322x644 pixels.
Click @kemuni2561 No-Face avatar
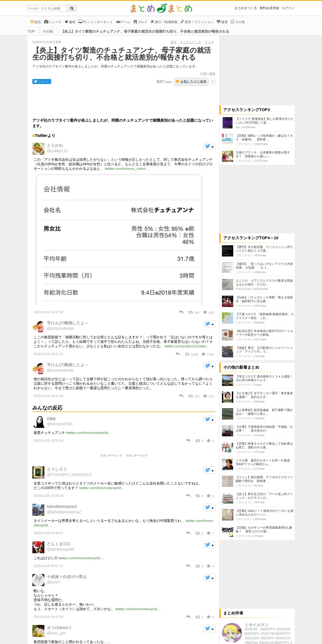pos(38,422)
